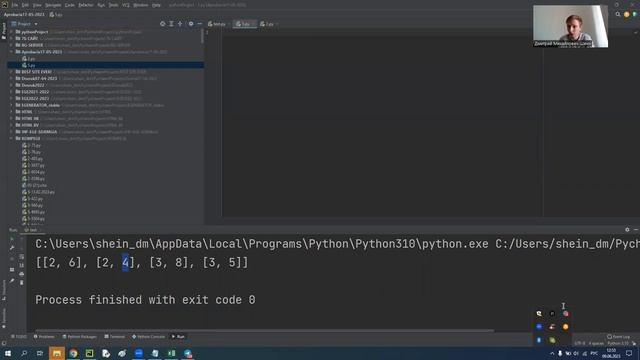Click the taskbar search magnifier
Image resolution: width=640 pixels, height=360 pixels.
click(24, 353)
